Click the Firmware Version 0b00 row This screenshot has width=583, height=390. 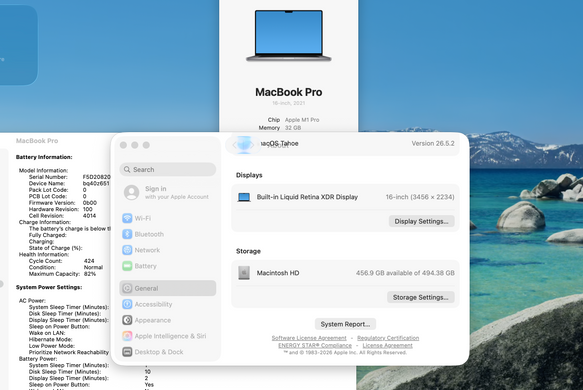[63, 203]
